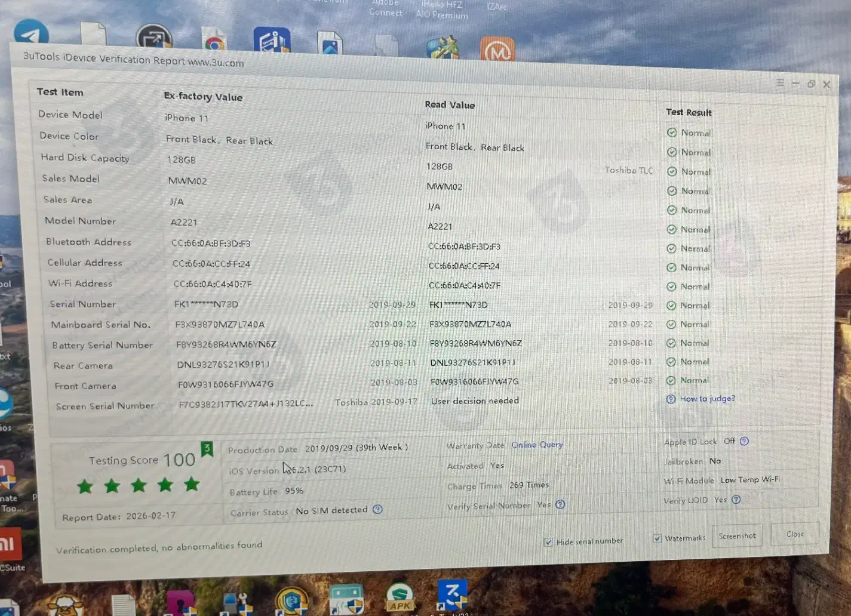Open the cow mascot desktop icon
This screenshot has width=851, height=616.
[65, 605]
